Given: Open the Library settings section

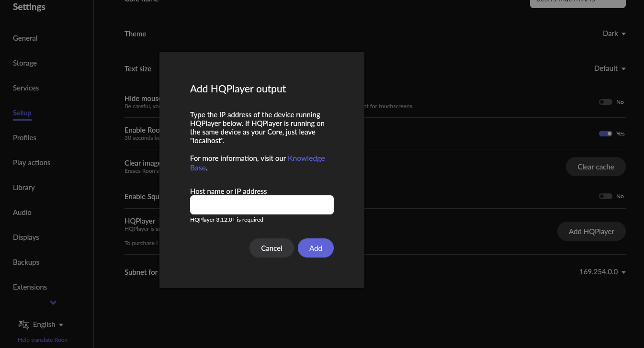Looking at the screenshot, I should (24, 188).
